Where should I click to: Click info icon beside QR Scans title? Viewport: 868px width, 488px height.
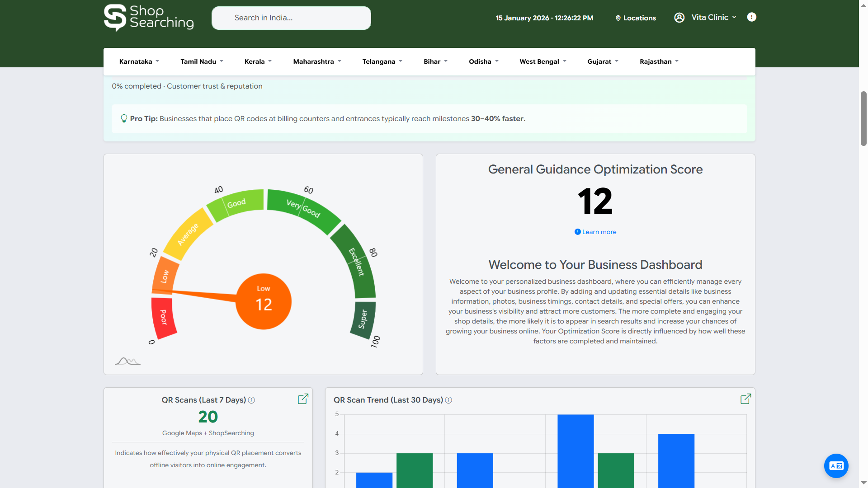(x=252, y=400)
